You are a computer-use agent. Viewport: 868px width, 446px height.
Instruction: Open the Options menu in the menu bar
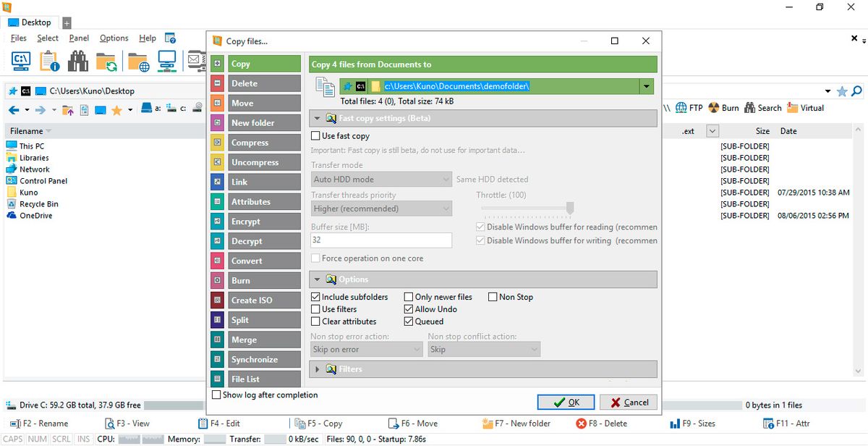114,38
